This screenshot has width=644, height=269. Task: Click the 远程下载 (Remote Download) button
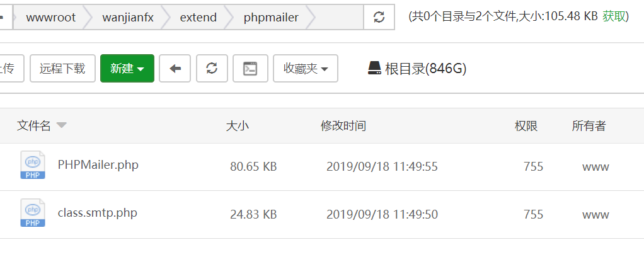pyautogui.click(x=62, y=69)
